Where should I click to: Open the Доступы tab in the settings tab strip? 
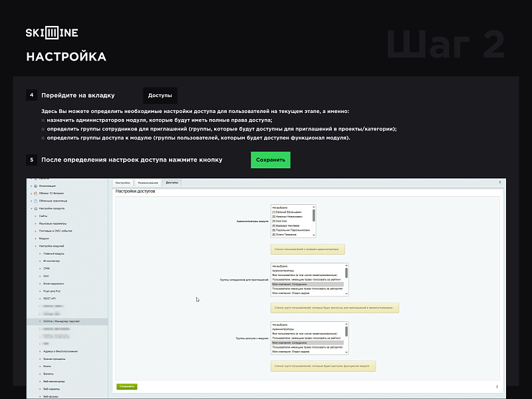pos(172,182)
